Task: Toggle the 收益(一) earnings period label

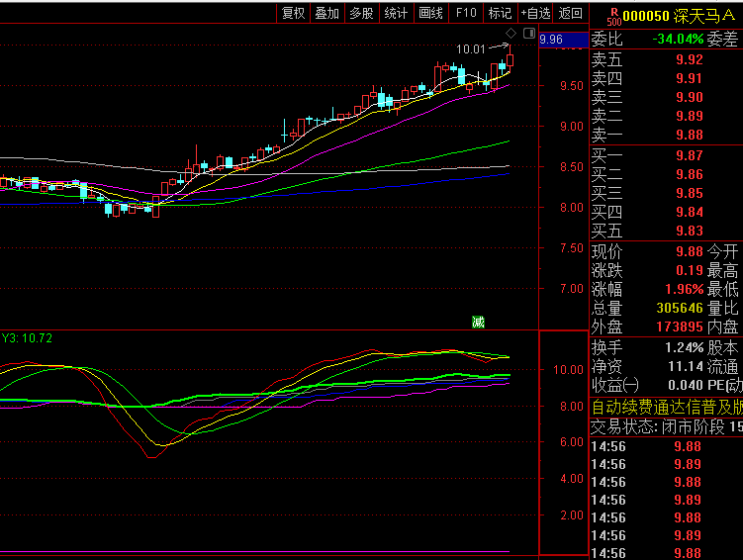Action: click(615, 385)
